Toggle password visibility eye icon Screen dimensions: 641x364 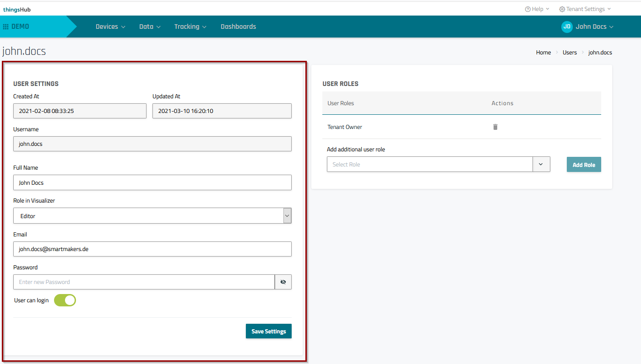click(283, 282)
